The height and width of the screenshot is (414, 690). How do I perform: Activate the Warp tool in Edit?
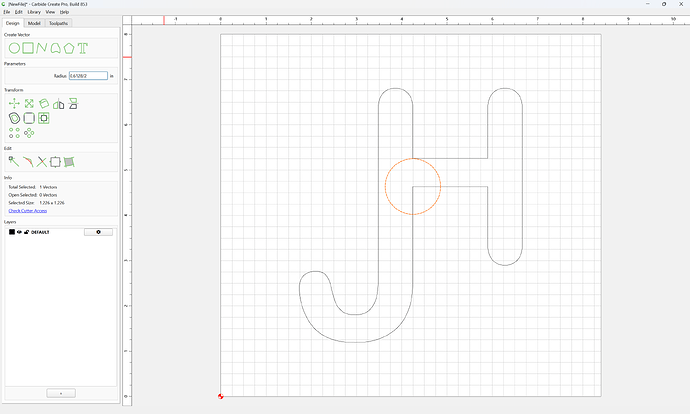(69, 162)
